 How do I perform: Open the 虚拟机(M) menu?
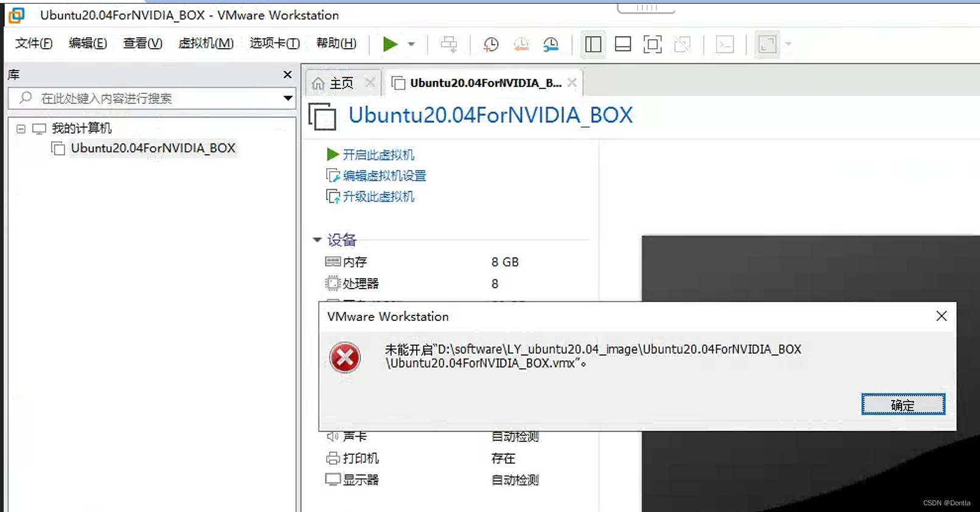(206, 43)
